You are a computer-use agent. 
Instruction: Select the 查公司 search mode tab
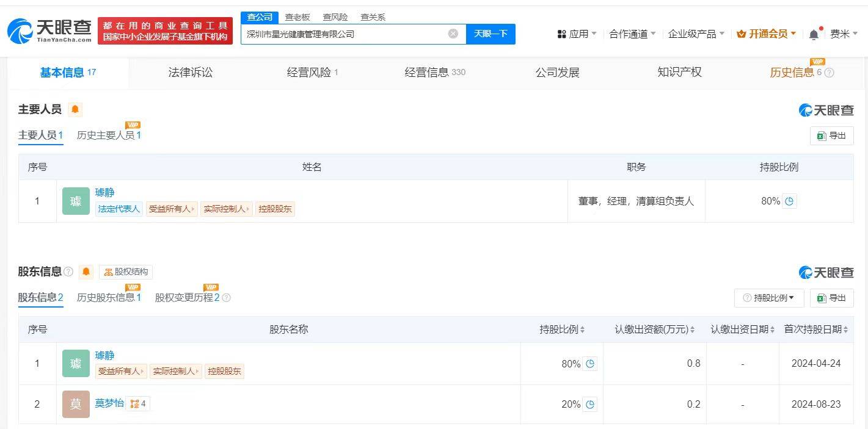[x=260, y=17]
